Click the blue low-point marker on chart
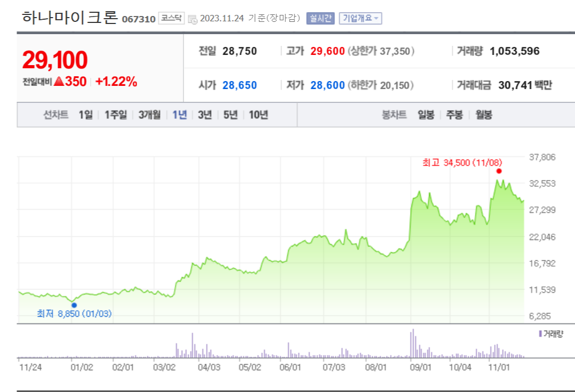The width and height of the screenshot is (575, 392). (x=74, y=305)
